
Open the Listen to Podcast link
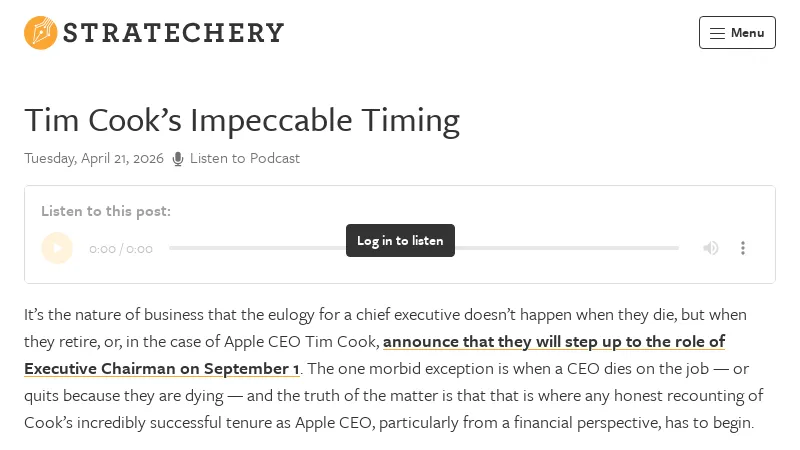coord(244,159)
